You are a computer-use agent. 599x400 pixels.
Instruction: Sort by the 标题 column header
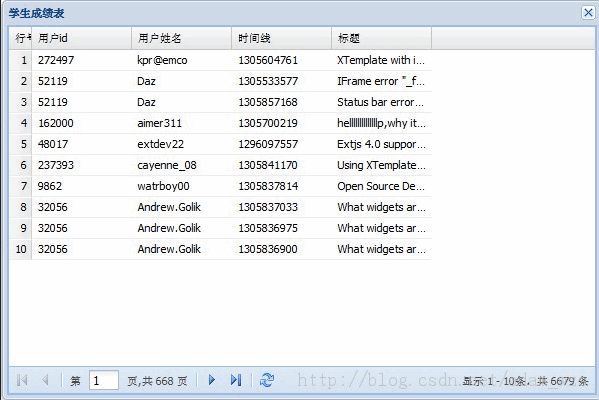(382, 38)
